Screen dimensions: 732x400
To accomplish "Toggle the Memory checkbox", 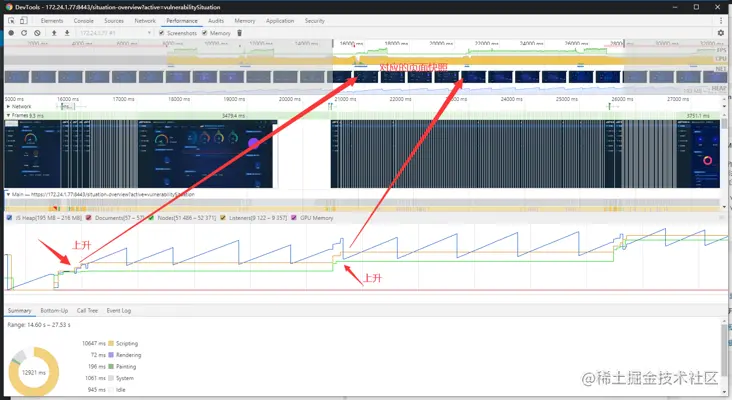I will click(204, 33).
